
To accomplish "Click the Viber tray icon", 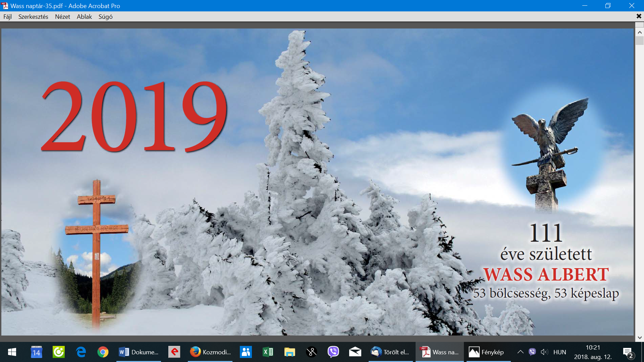I will [x=532, y=352].
